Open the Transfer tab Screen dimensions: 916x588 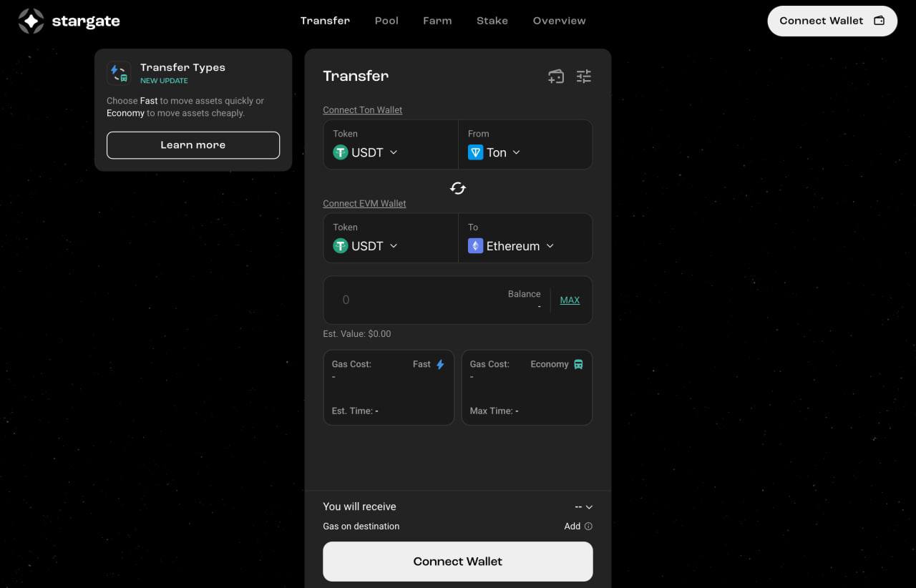[x=325, y=21]
